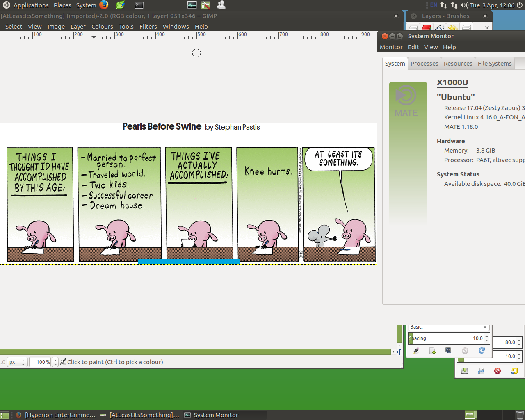Open the brush tag filter dropdown

[x=485, y=327]
